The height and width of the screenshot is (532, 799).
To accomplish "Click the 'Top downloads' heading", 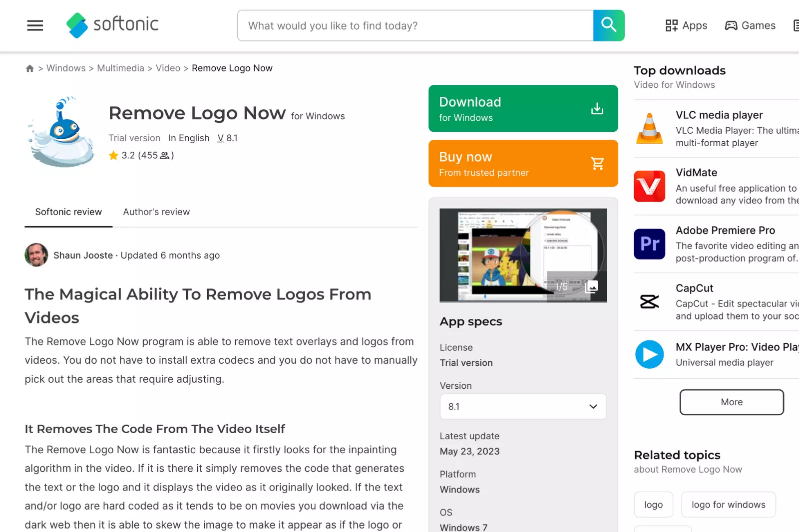I will pos(680,70).
